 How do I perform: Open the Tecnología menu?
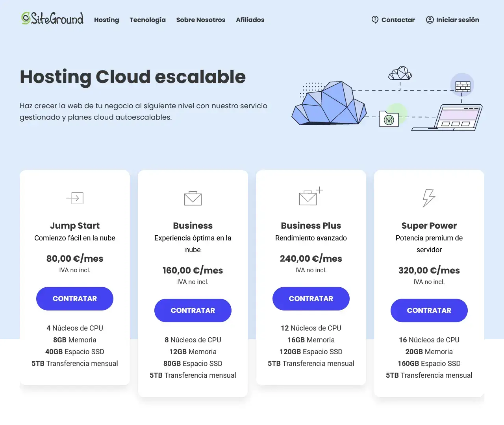[x=148, y=20]
